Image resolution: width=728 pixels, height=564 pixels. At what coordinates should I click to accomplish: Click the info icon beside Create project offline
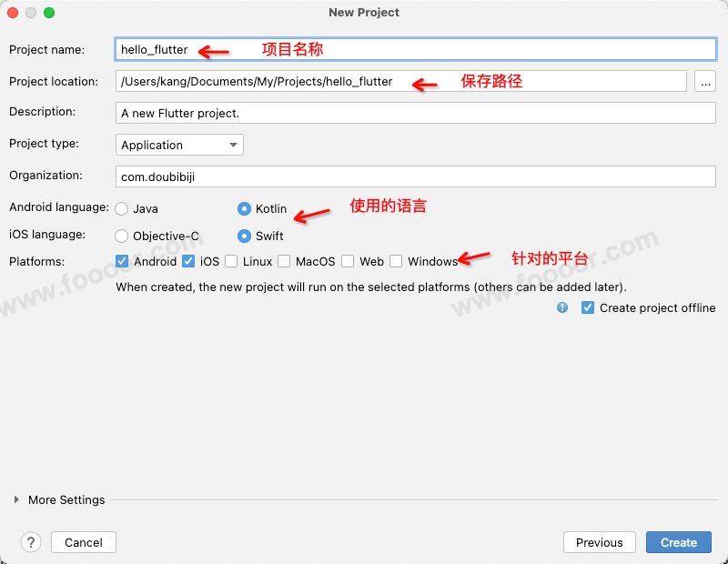point(562,307)
